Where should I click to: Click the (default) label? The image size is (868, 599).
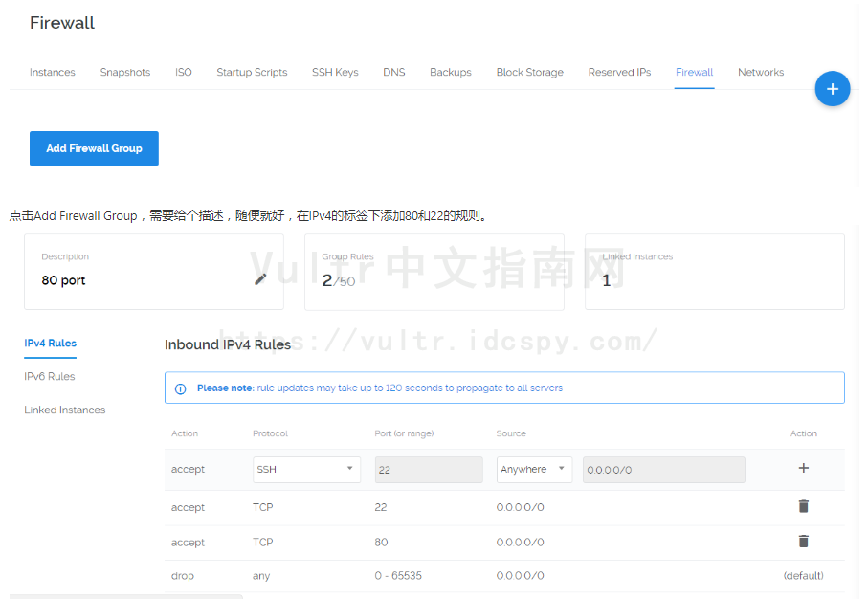click(x=803, y=576)
